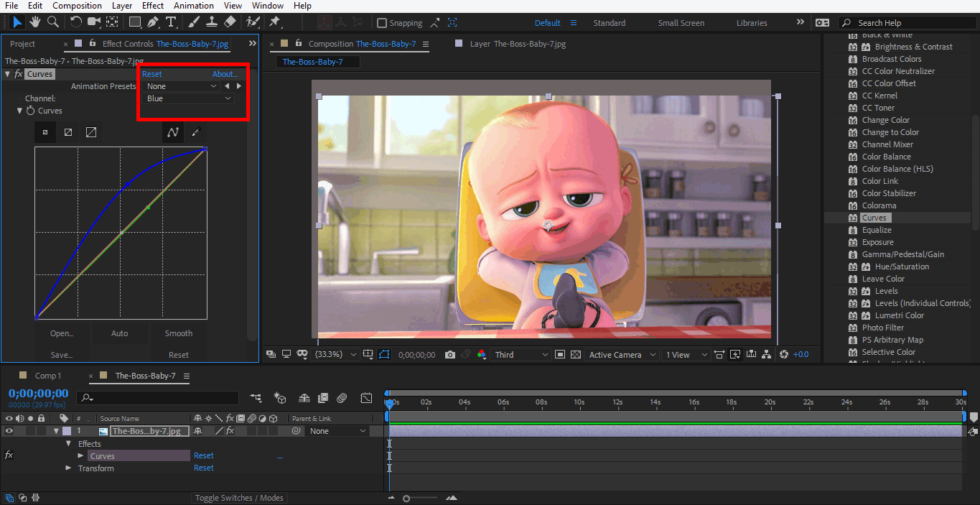
Task: Choose the Horizontal Type tool
Action: pyautogui.click(x=171, y=22)
